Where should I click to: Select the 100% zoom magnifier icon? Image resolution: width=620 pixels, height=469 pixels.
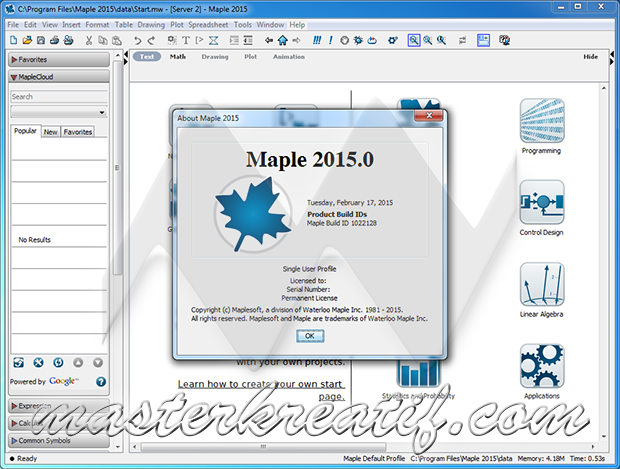(414, 40)
